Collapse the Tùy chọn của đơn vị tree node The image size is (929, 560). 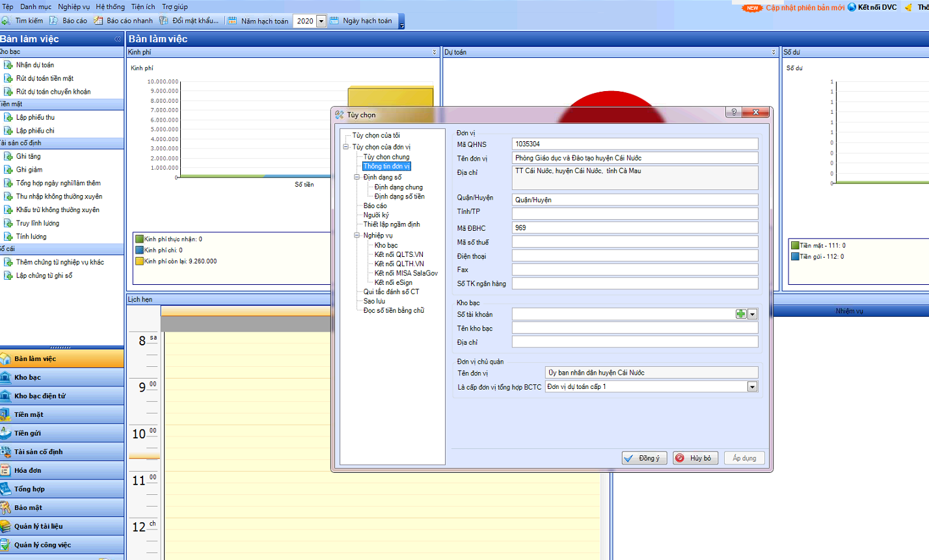click(x=346, y=147)
